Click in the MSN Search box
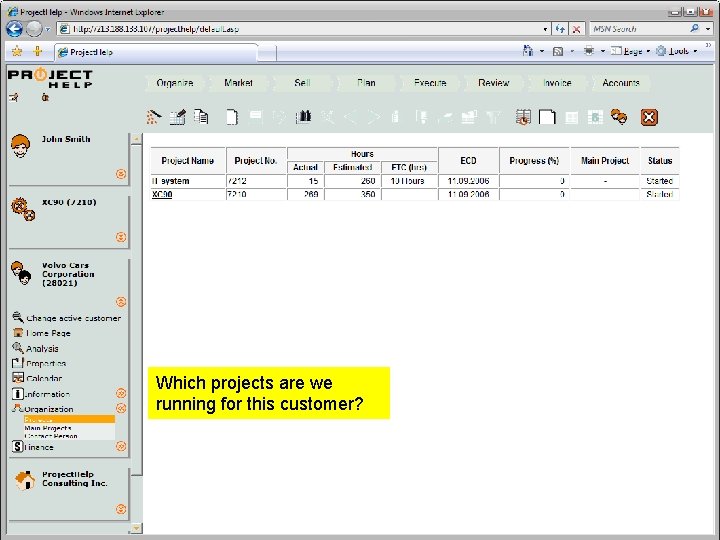Image resolution: width=720 pixels, height=540 pixels. coord(638,29)
